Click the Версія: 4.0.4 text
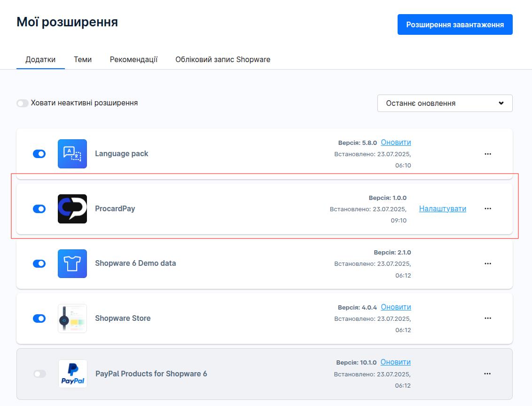 [x=357, y=308]
